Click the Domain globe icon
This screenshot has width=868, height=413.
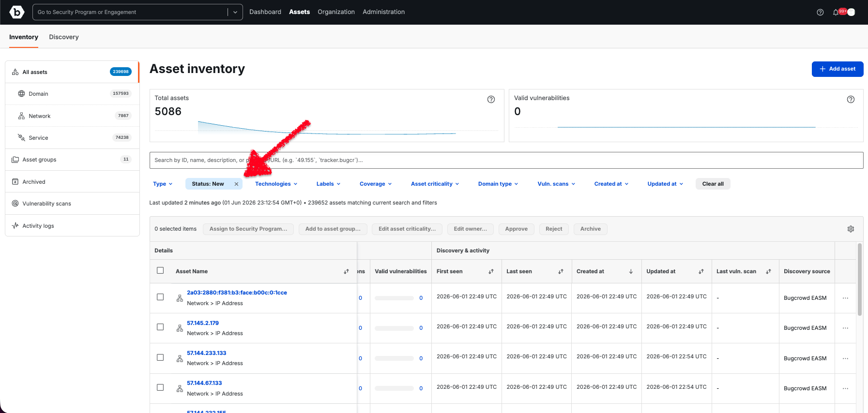click(21, 94)
